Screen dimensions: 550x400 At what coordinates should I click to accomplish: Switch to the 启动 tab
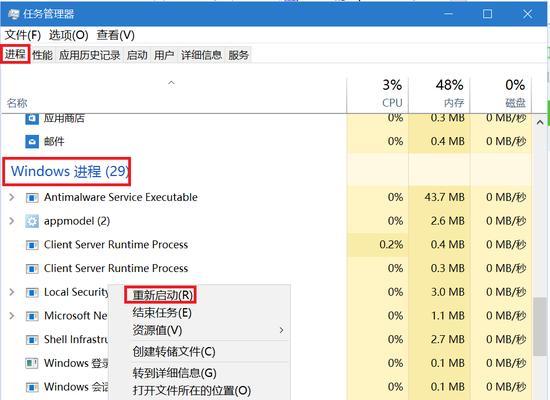point(137,55)
